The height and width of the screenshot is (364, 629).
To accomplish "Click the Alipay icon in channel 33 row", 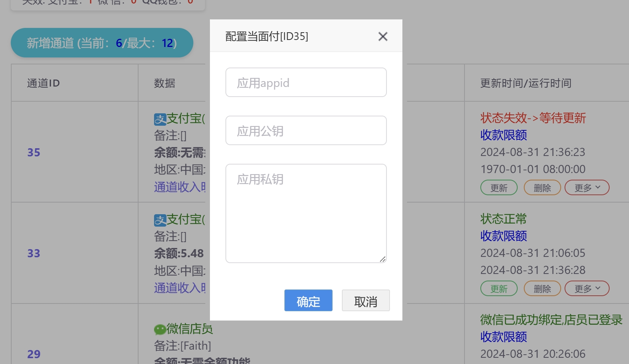I will 160,220.
